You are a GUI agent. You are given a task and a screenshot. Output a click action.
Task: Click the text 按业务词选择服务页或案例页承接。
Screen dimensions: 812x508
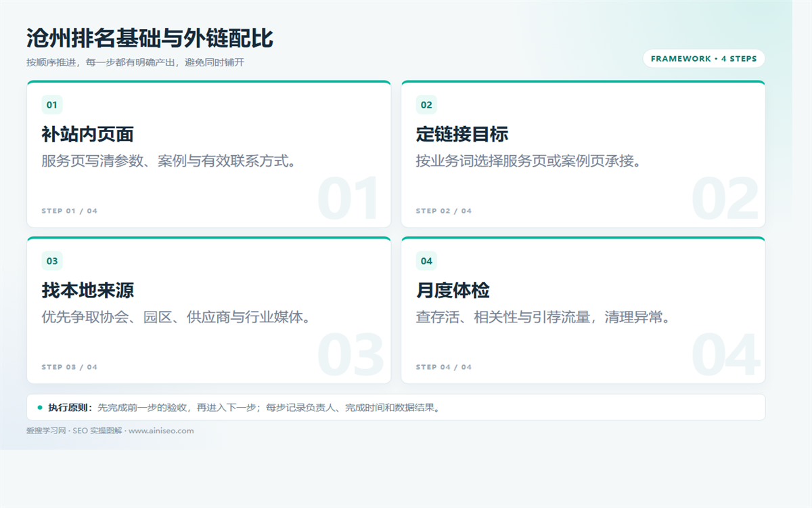(529, 161)
